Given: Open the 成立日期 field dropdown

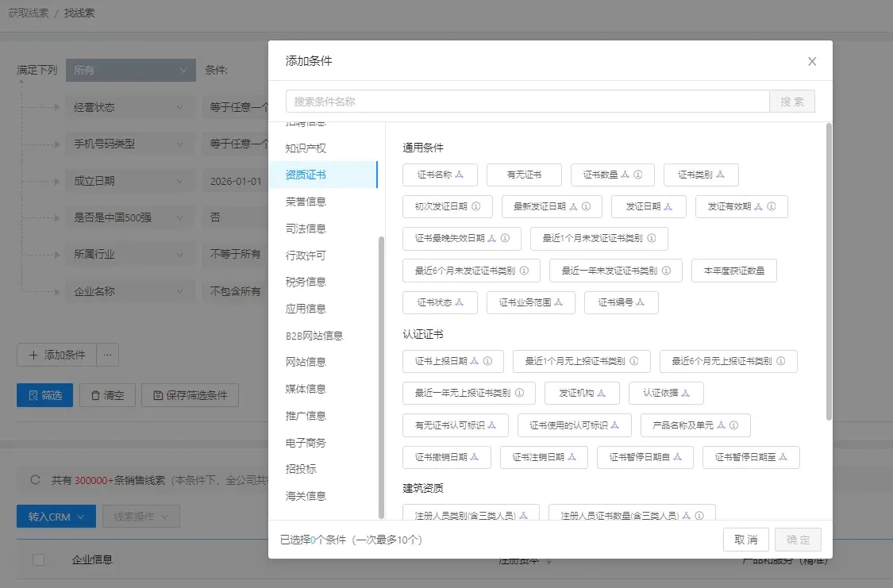Looking at the screenshot, I should (129, 181).
